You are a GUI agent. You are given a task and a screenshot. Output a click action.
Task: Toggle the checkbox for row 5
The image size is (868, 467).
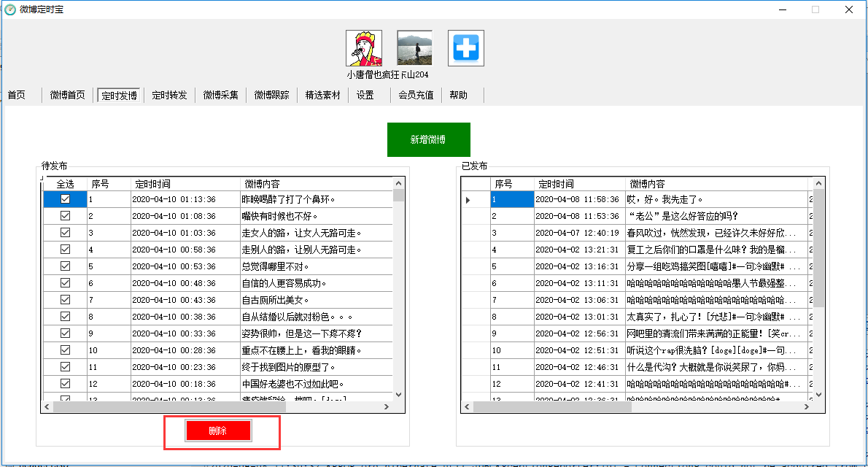pos(65,266)
